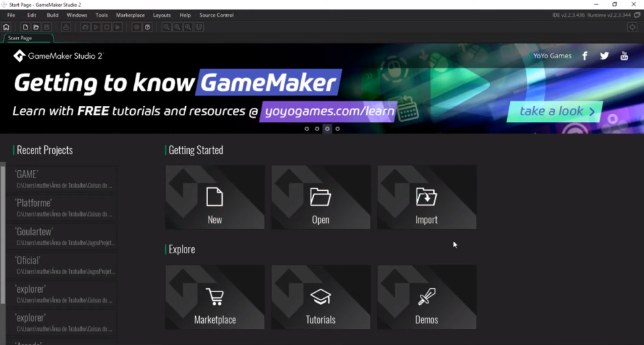The image size is (644, 345).
Task: Click the Zoom In magnifier icon
Action: [x=188, y=27]
